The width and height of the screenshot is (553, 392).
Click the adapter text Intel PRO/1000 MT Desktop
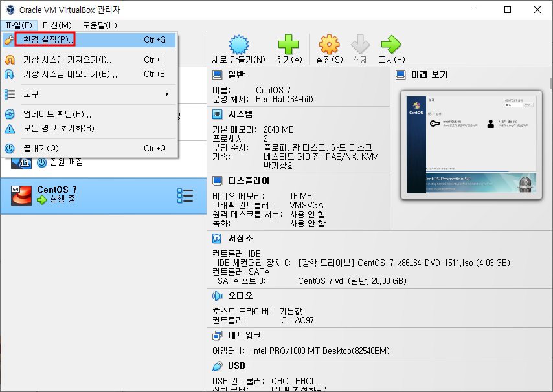click(x=321, y=351)
